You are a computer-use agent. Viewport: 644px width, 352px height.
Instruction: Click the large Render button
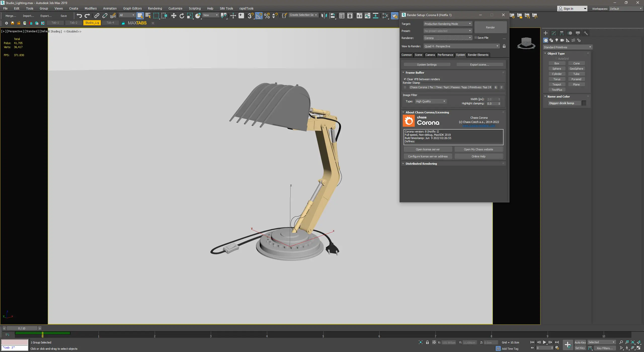490,27
